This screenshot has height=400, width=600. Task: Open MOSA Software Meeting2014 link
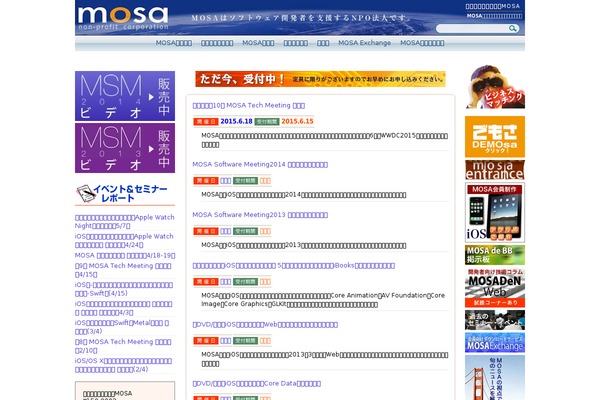[x=260, y=164]
